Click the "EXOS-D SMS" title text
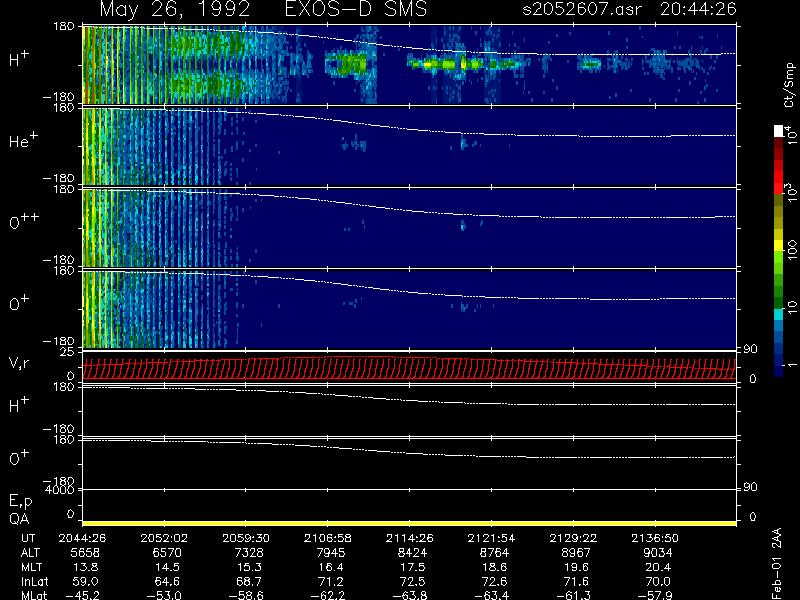Viewport: 800px width, 600px height. [x=356, y=9]
